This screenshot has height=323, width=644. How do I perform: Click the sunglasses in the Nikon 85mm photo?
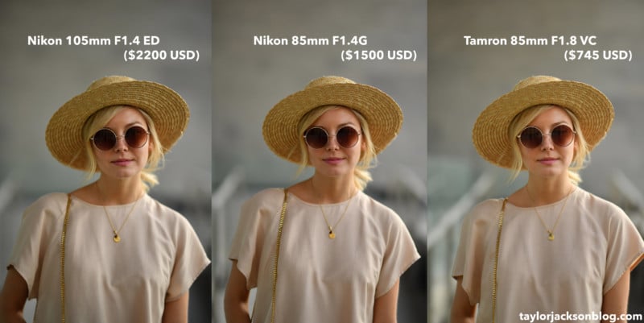click(332, 137)
